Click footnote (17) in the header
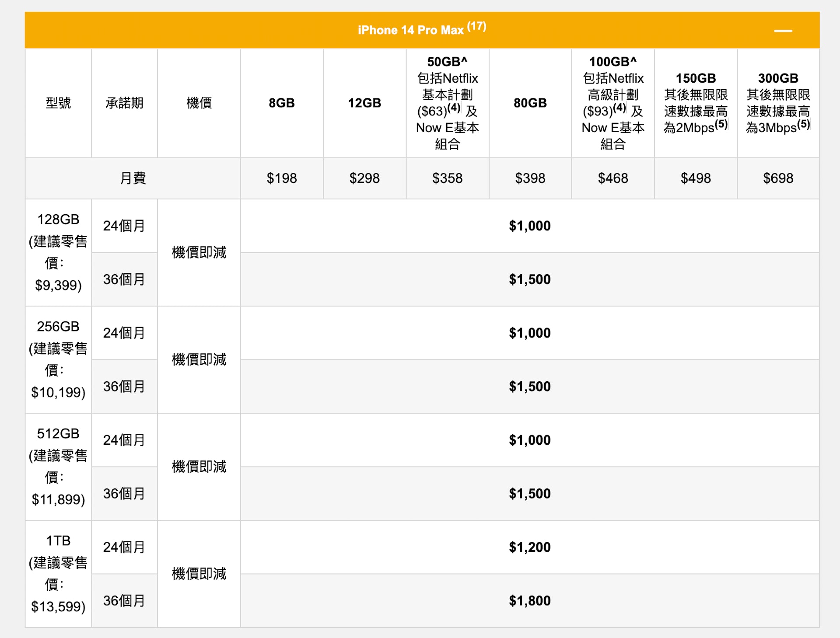This screenshot has height=638, width=840. (x=476, y=26)
